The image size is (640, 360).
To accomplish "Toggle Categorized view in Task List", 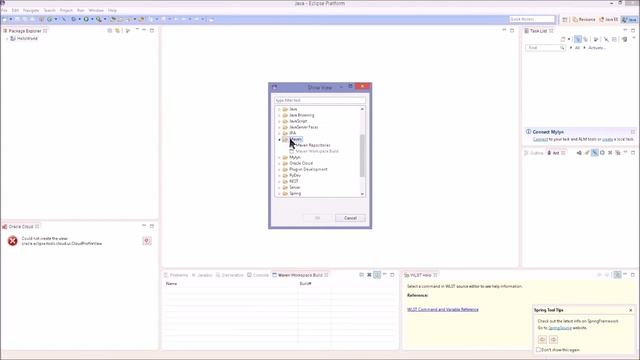I will (578, 39).
